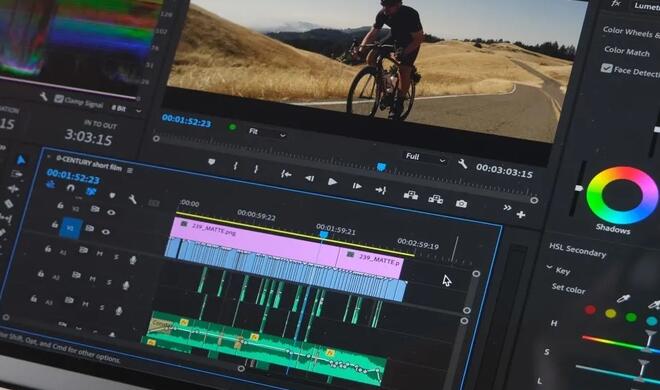660x390 pixels.
Task: Mute audio track A3
Action: pos(85,304)
